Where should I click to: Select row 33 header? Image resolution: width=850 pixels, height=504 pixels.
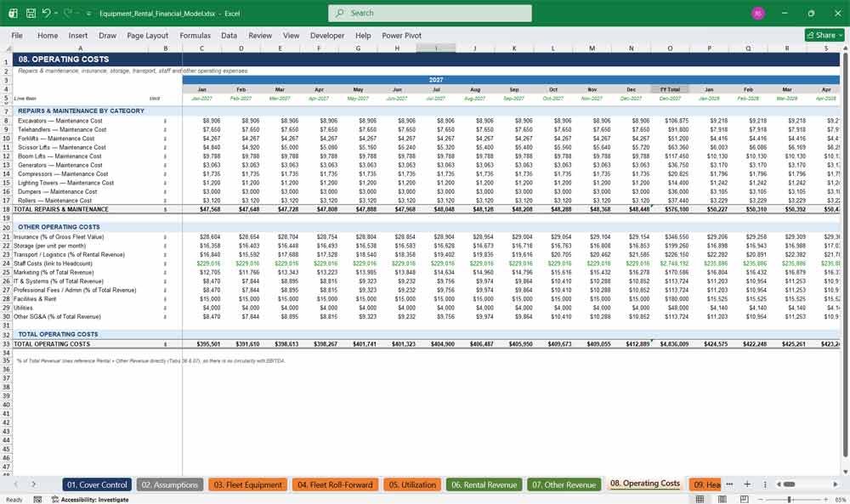coord(7,344)
